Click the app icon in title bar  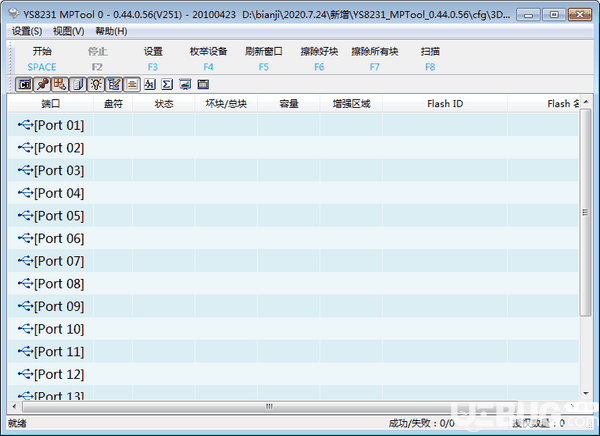[14, 14]
